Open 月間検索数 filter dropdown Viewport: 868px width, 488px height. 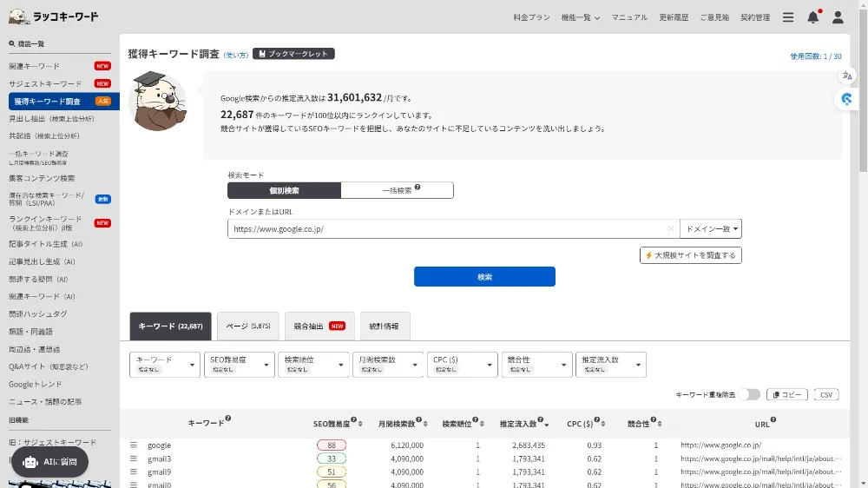click(388, 365)
